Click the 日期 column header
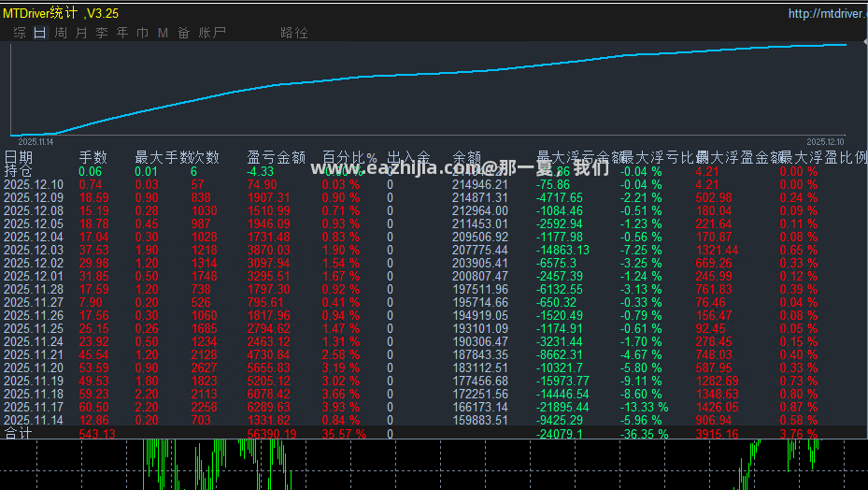 tap(19, 157)
